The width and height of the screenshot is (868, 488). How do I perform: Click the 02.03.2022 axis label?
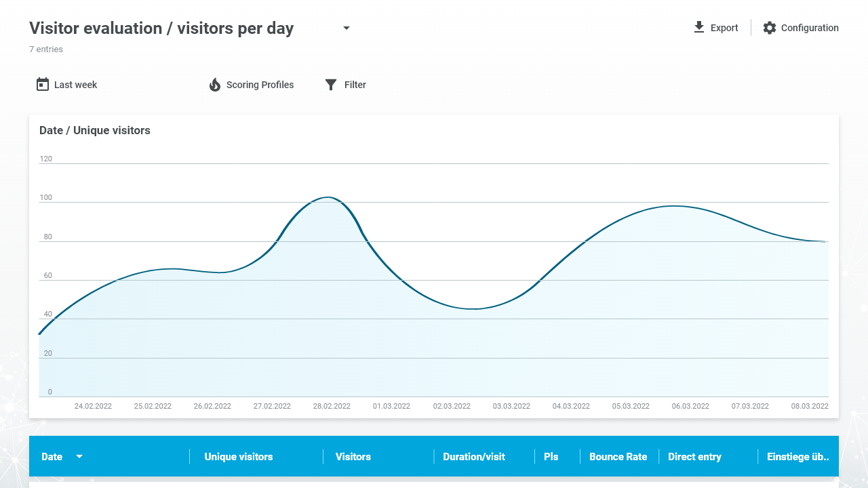[452, 406]
